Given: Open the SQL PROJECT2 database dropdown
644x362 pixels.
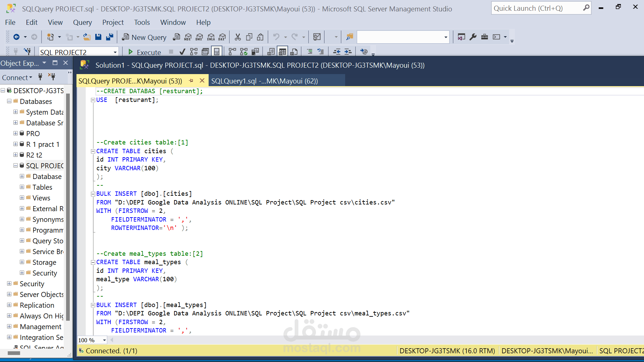Looking at the screenshot, I should pos(115,52).
